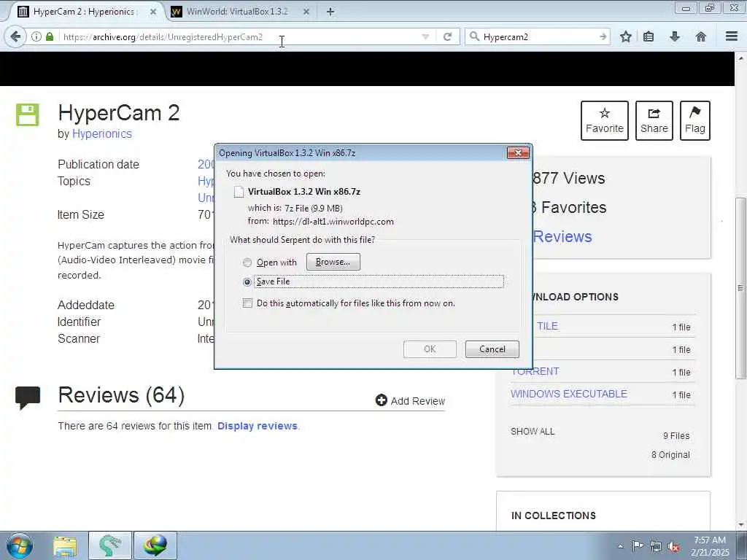Screen dimensions: 747x560
Task: Click Internet Download Manager taskbar icon
Action: coord(155,545)
